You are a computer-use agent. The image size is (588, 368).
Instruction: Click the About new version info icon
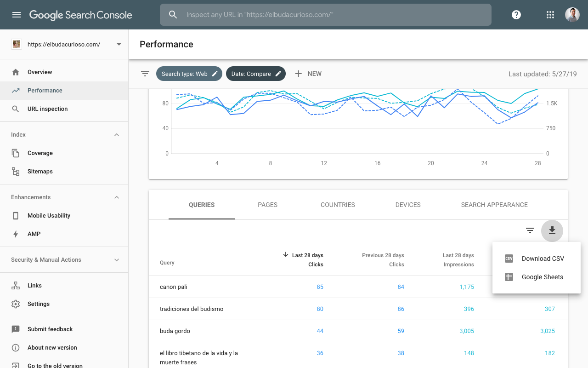pyautogui.click(x=16, y=348)
